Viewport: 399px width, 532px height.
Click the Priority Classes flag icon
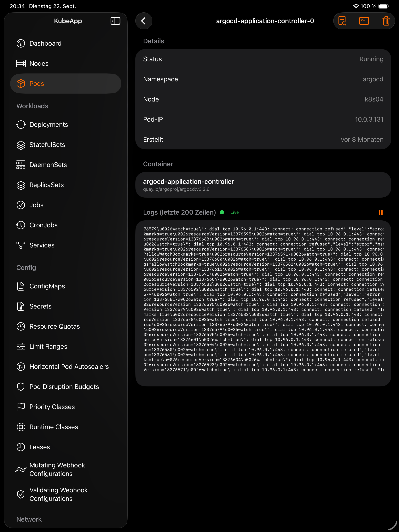pos(21,407)
